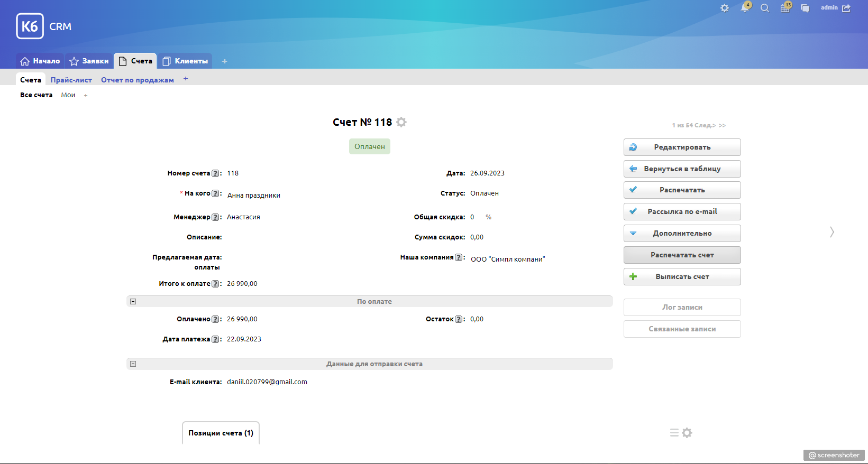
Task: Click the Редактировать button
Action: (x=682, y=147)
